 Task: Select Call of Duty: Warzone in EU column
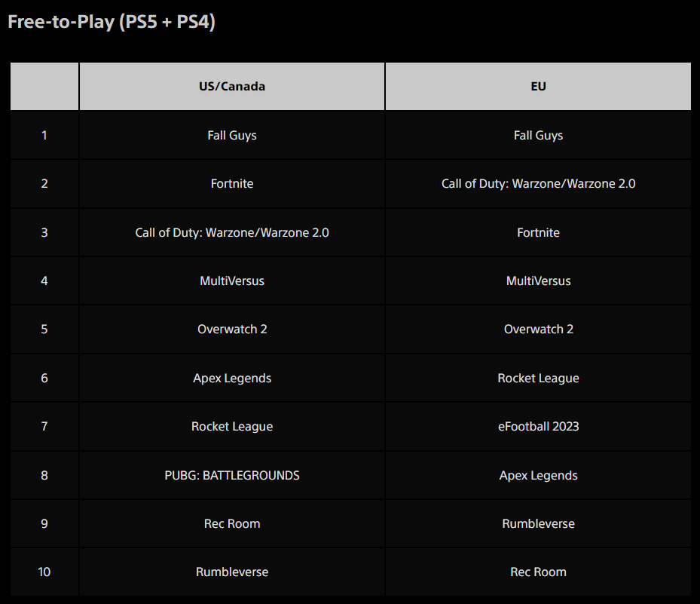(538, 184)
